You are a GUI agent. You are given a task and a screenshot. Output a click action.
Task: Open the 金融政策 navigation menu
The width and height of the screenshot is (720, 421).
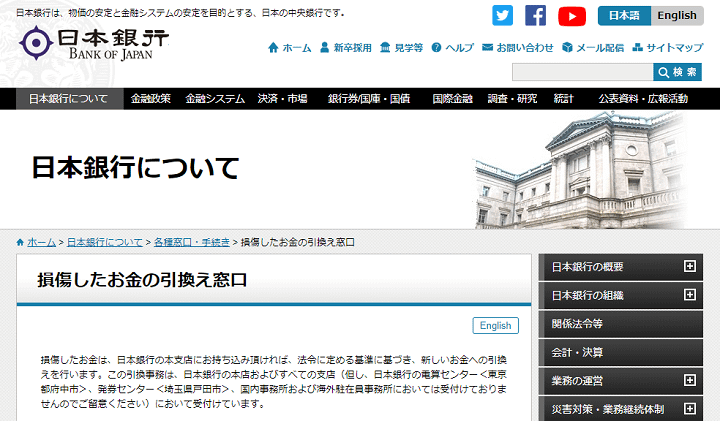pyautogui.click(x=150, y=99)
